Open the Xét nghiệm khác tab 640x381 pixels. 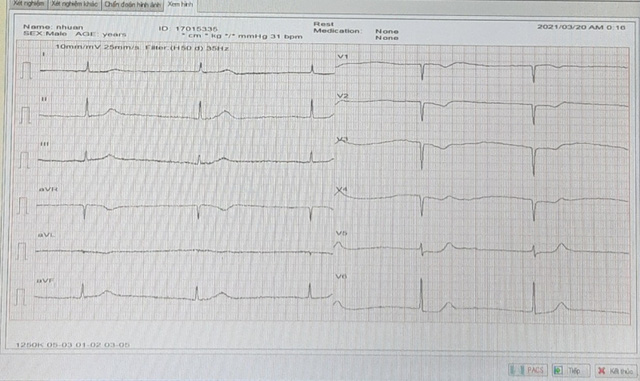pos(74,4)
